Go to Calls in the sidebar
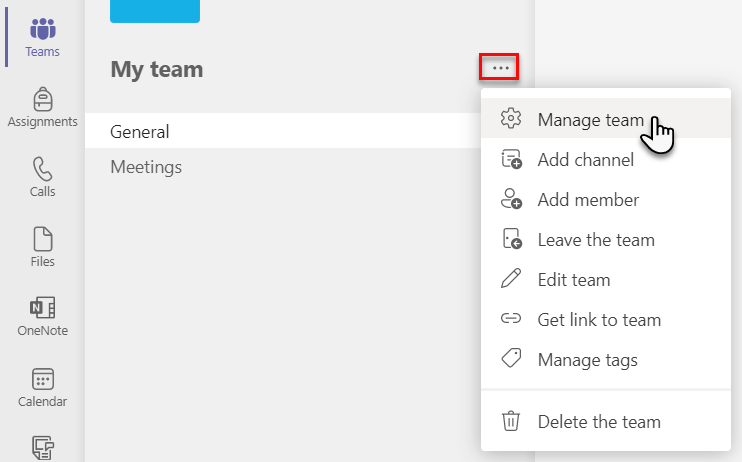The width and height of the screenshot is (742, 462). (x=43, y=177)
